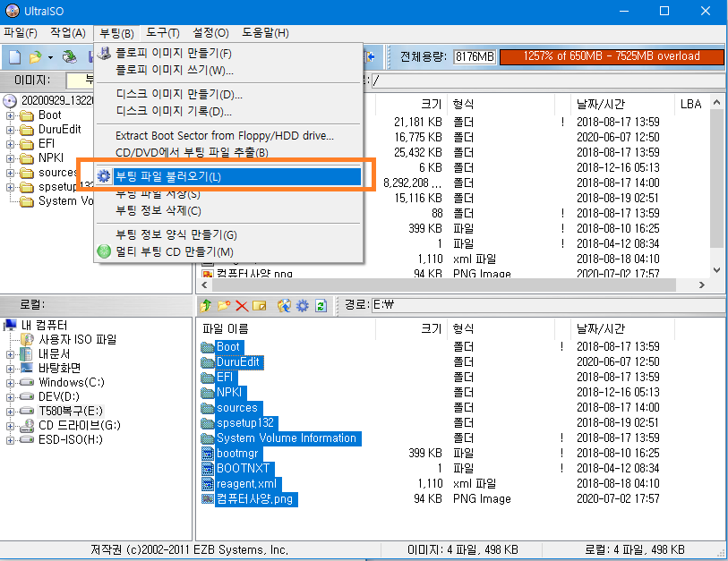
Task: Select T580복구(E:) in local tree
Action: click(71, 411)
